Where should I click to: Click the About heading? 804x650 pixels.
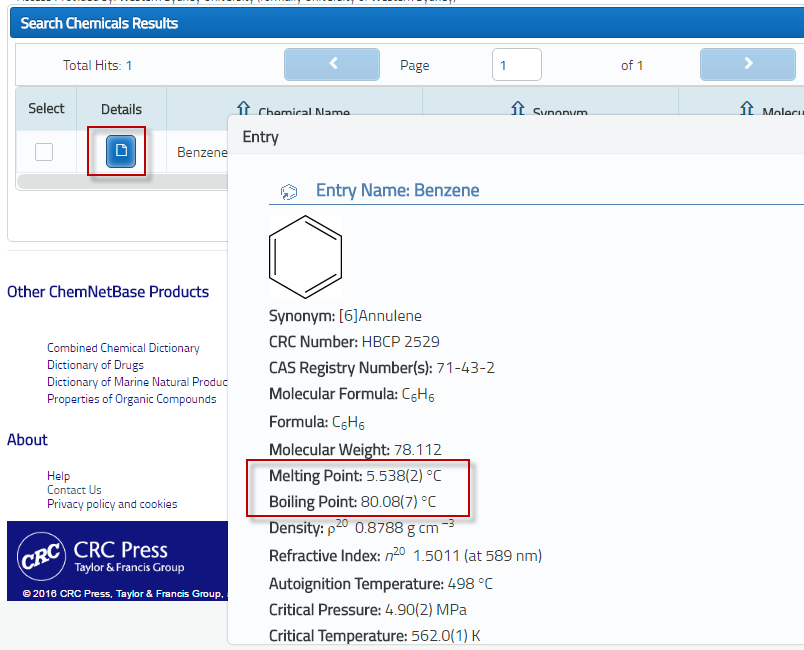(27, 440)
